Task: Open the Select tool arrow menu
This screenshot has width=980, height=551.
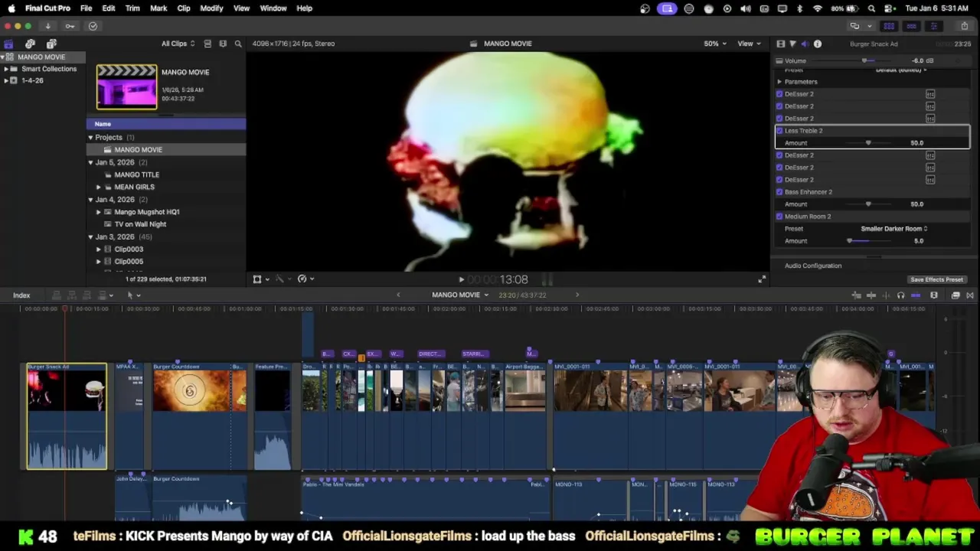Action: pos(133,295)
